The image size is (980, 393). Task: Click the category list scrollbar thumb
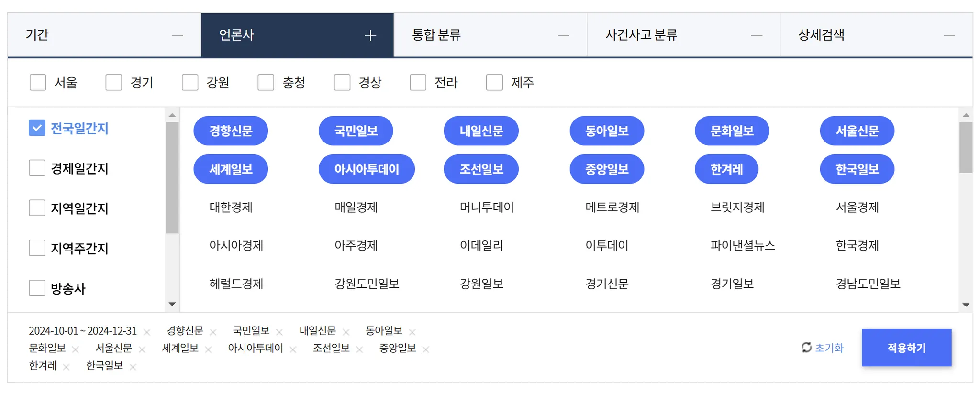pyautogui.click(x=172, y=178)
